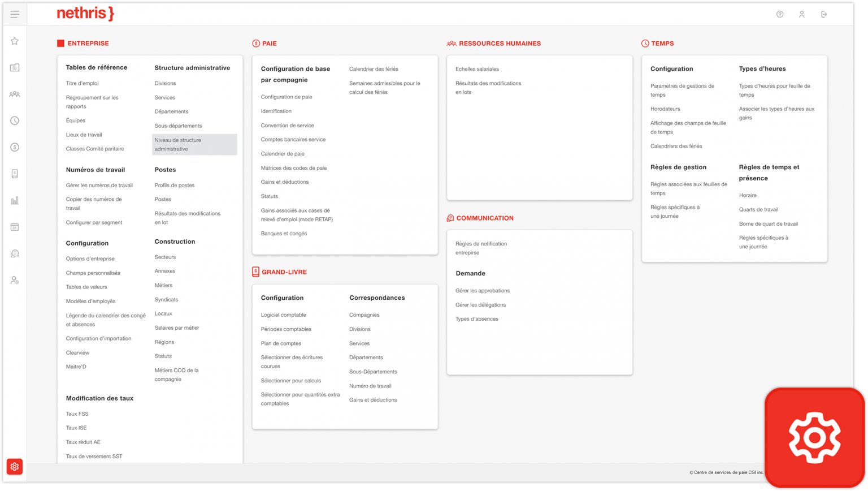
Task: Log out using the exit arrow icon
Action: [x=824, y=14]
